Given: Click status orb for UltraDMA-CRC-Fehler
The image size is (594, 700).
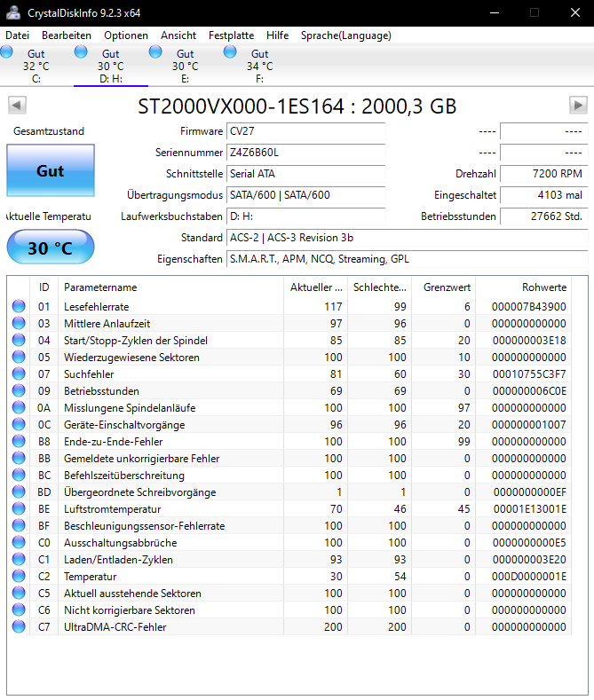Looking at the screenshot, I should coord(19,626).
